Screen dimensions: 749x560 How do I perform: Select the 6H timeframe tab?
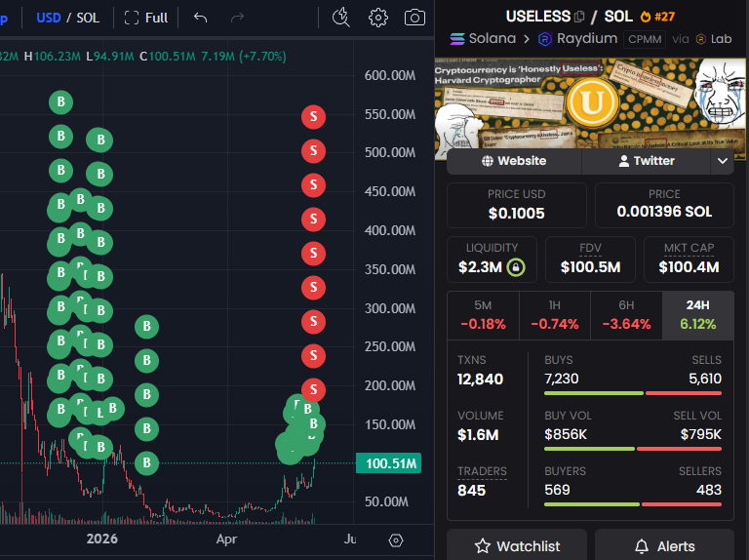(x=626, y=315)
